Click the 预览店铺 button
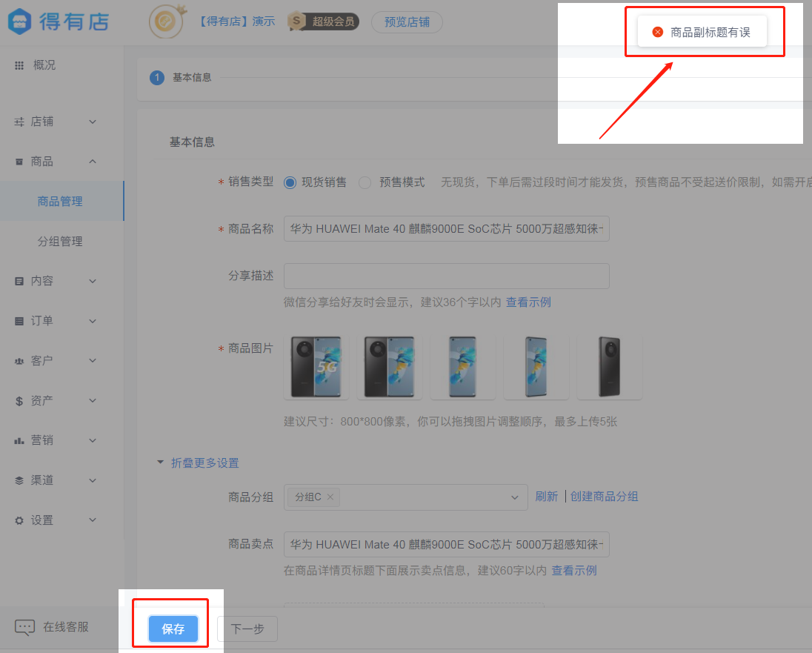The image size is (812, 653). point(407,22)
